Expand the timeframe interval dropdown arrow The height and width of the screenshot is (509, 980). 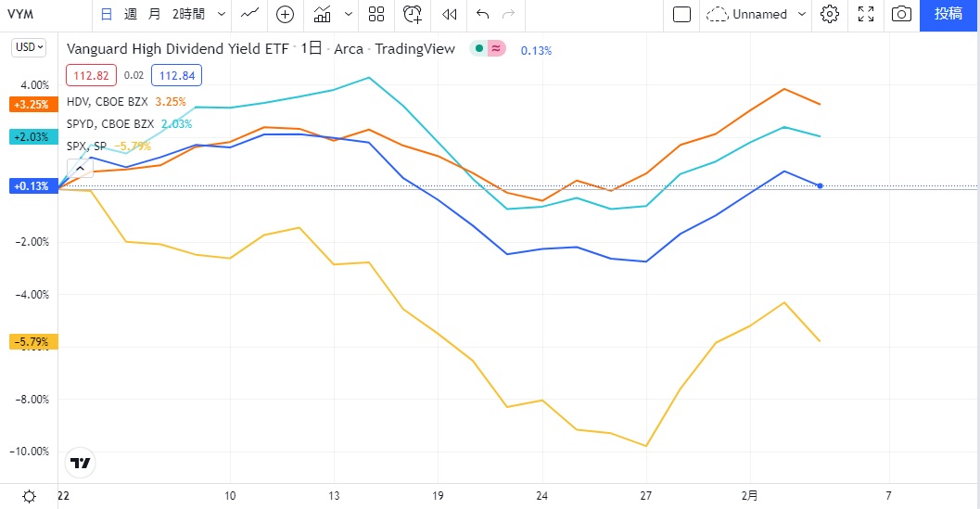222,15
